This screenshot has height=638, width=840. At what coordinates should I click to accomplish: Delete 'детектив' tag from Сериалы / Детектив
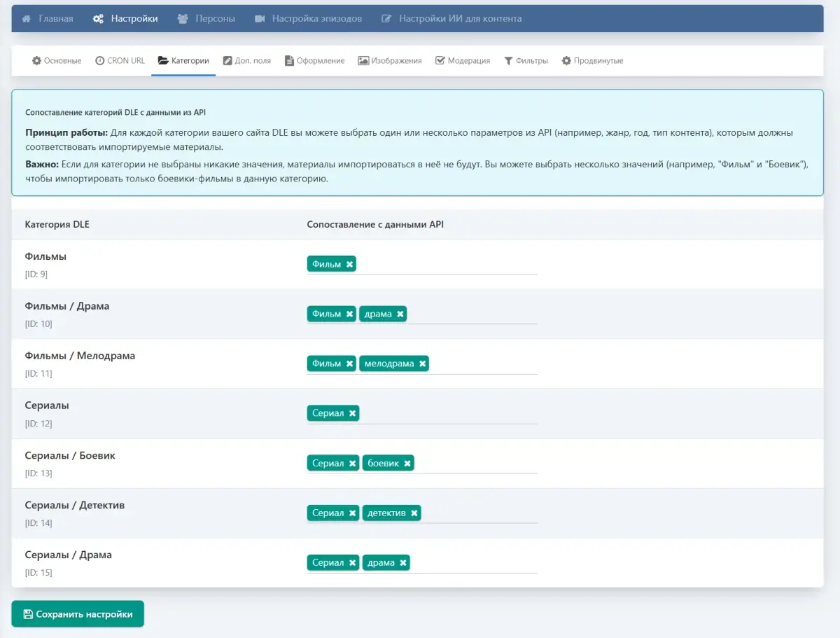click(x=414, y=513)
